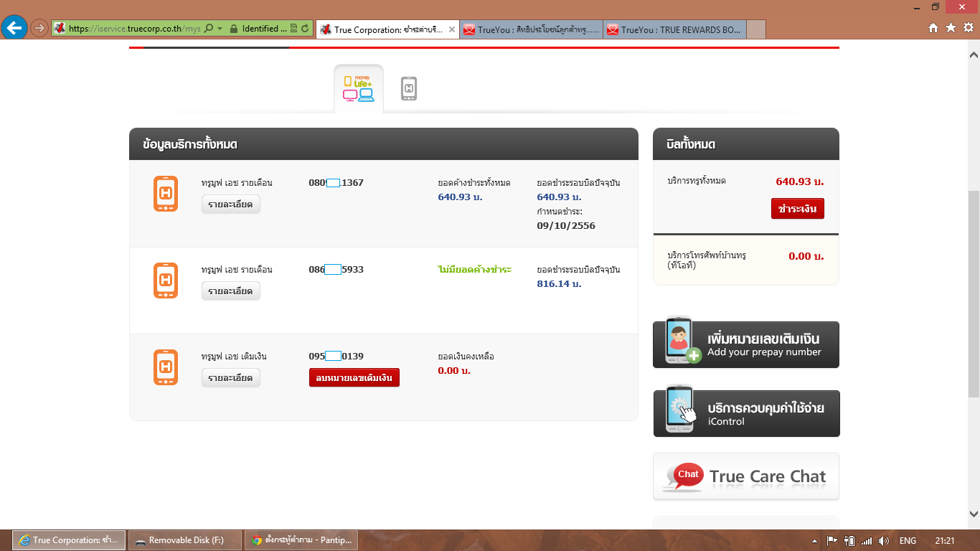Click the phone icon for number 095…0139
The height and width of the screenshot is (551, 980).
pos(166,367)
